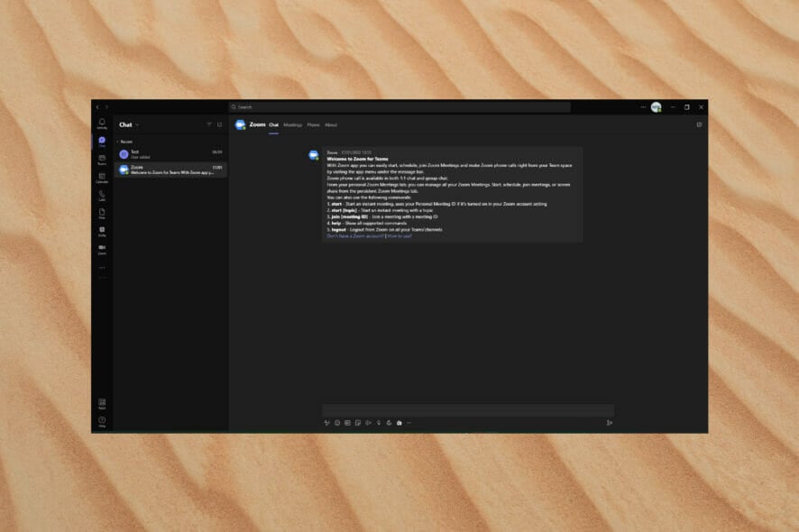Show more apps via sidebar ellipsis

(x=102, y=268)
